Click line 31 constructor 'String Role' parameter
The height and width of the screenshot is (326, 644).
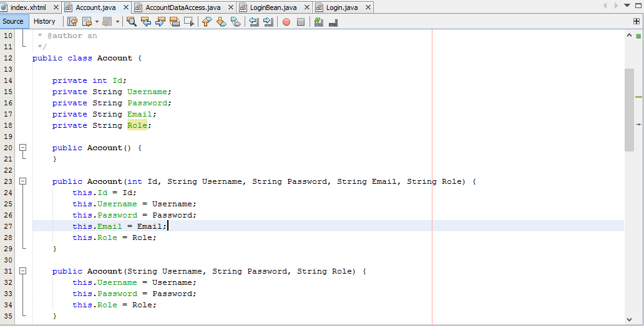[325, 271]
